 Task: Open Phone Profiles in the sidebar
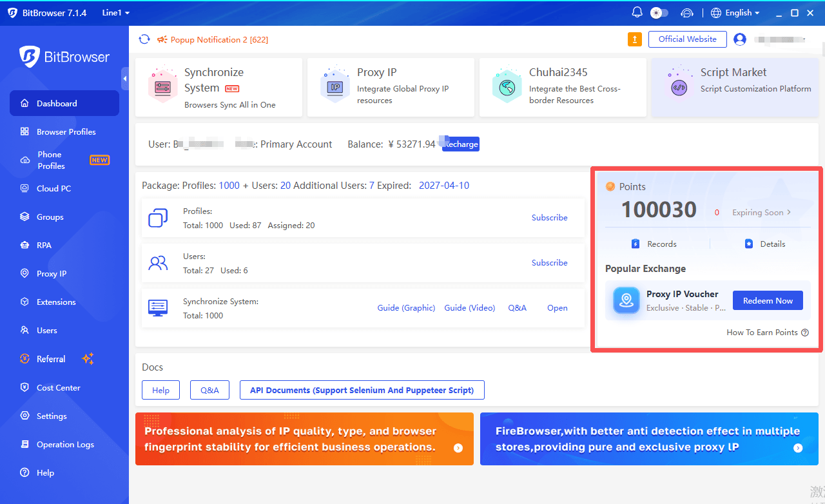point(64,160)
